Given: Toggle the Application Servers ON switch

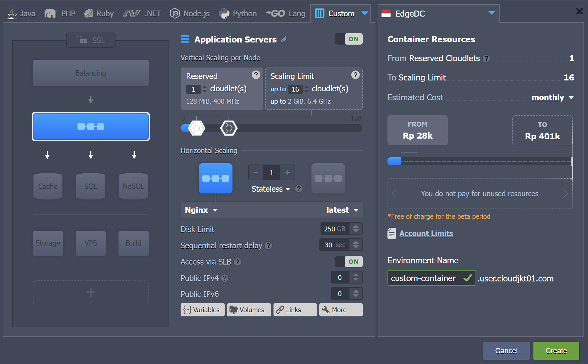Looking at the screenshot, I should [349, 39].
